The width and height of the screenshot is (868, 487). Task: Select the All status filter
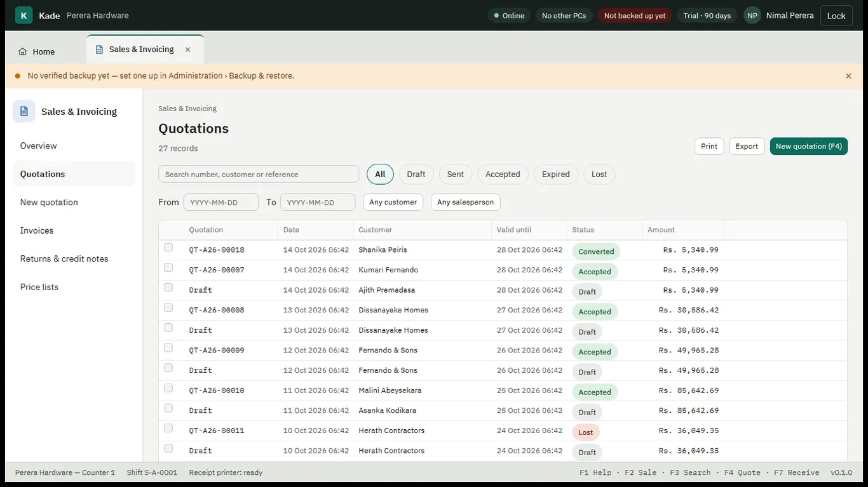click(x=380, y=175)
